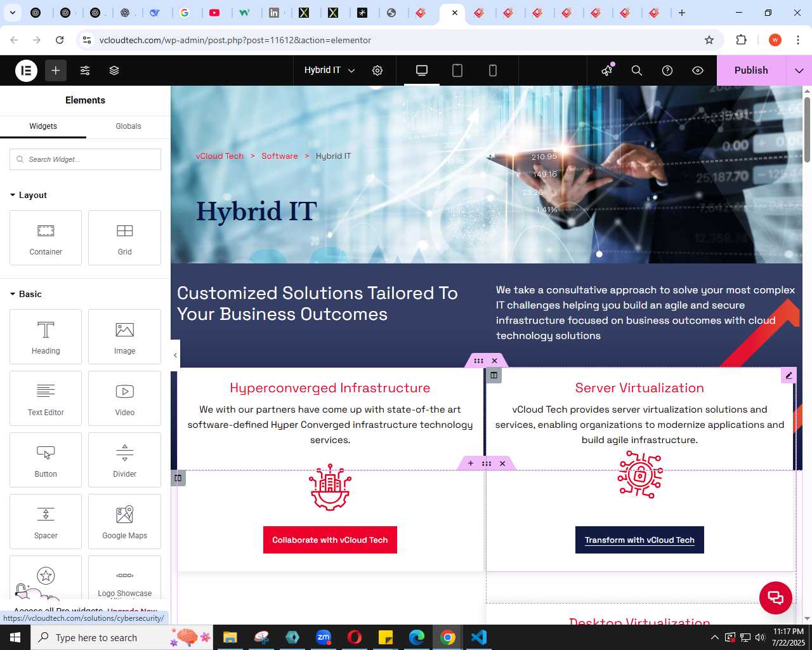
Task: Open the Windows Start menu
Action: pyautogui.click(x=15, y=637)
